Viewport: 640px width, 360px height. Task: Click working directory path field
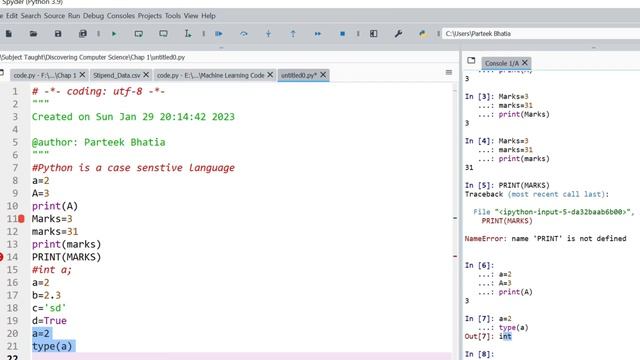click(x=541, y=34)
